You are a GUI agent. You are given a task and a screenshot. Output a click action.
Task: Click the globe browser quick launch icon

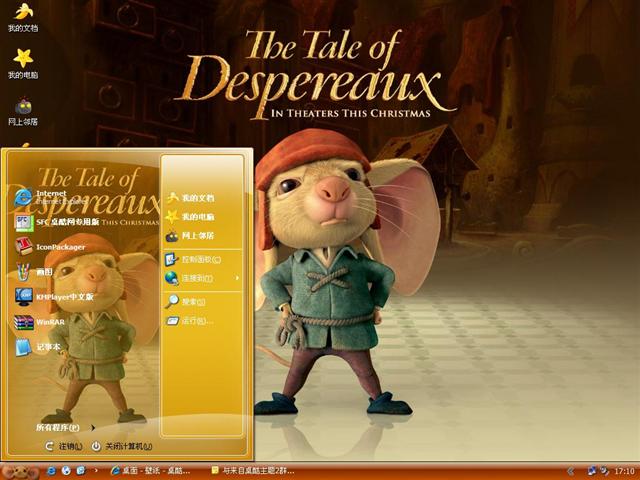tap(66, 471)
